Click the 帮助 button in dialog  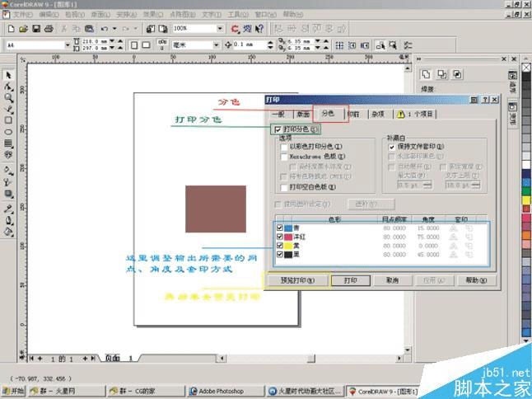[x=476, y=280]
